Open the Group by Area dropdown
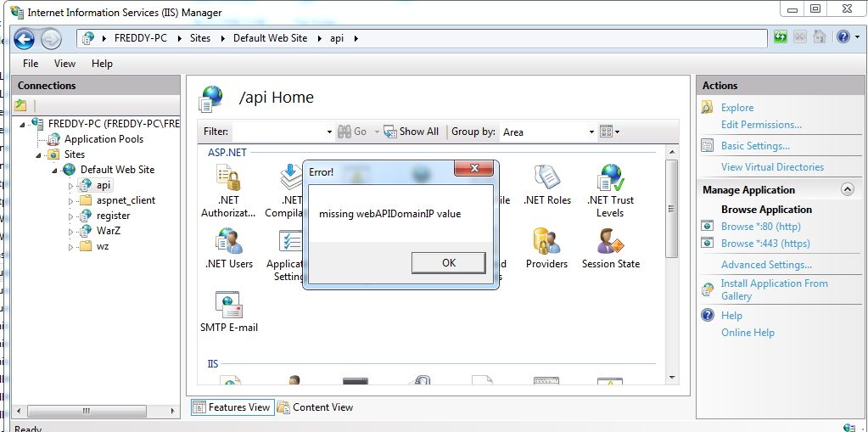This screenshot has height=432, width=868. [x=547, y=132]
